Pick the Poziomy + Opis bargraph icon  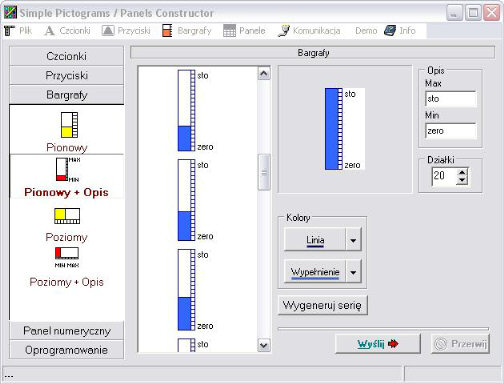pos(67,257)
